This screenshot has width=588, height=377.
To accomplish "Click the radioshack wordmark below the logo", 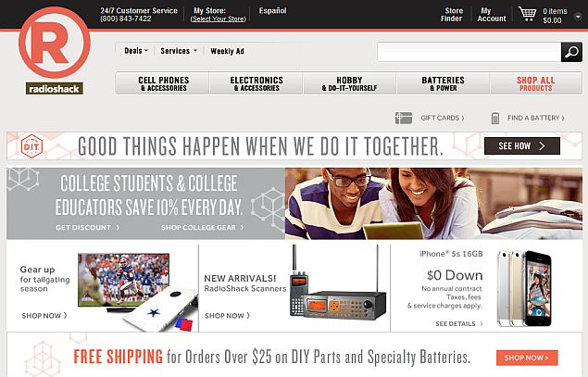I will (x=55, y=89).
